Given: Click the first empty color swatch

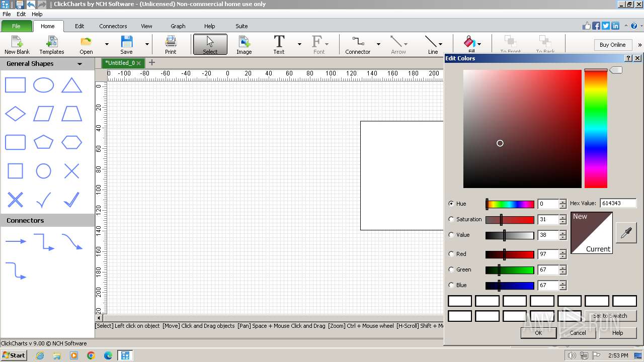Looking at the screenshot, I should (460, 301).
